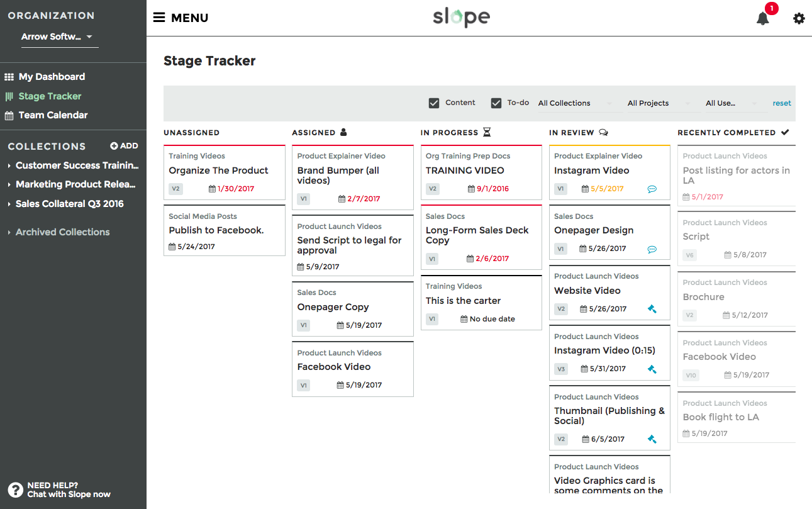Image resolution: width=812 pixels, height=509 pixels.
Task: Uncheck the Content checkbox
Action: 434,103
